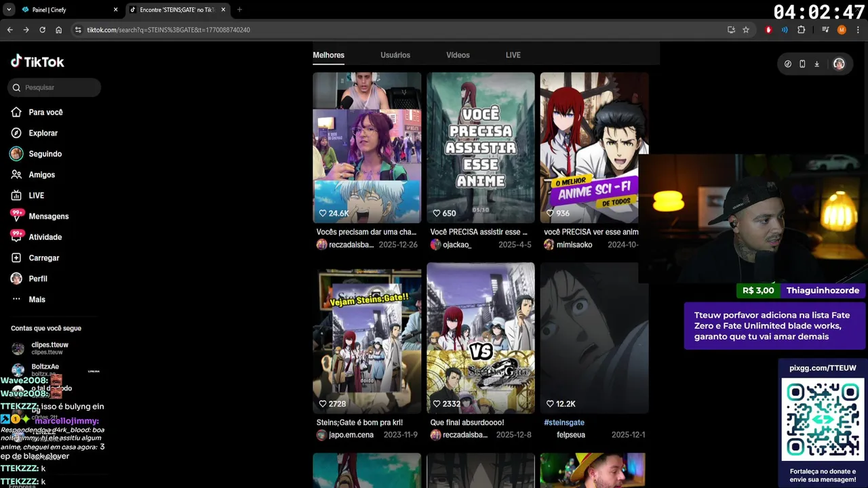Screen dimensions: 868x488
Task: Open the Vejam Steins;Gate!! video thumbnail
Action: 367,338
